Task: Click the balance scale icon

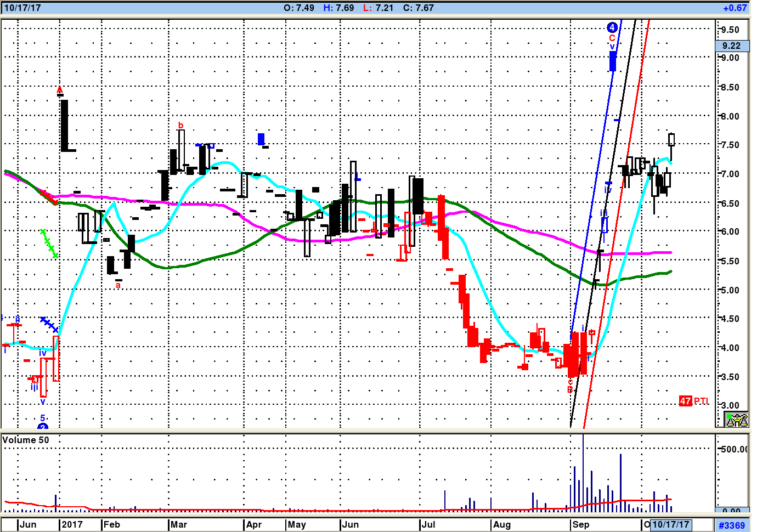Action: pos(737,420)
